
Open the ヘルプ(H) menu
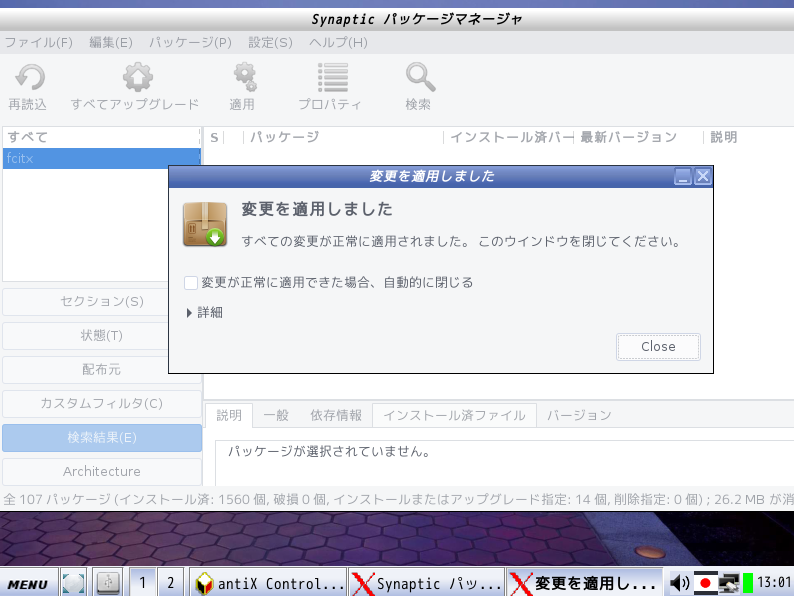[x=338, y=43]
